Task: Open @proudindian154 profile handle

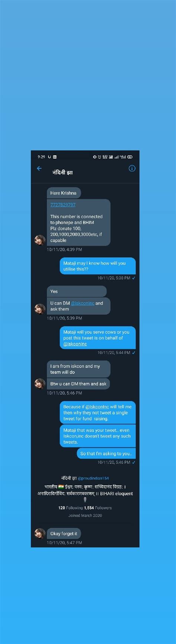Action: pyautogui.click(x=93, y=478)
